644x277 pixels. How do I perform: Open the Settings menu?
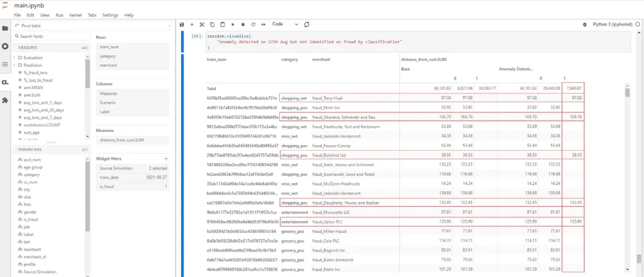tap(110, 15)
